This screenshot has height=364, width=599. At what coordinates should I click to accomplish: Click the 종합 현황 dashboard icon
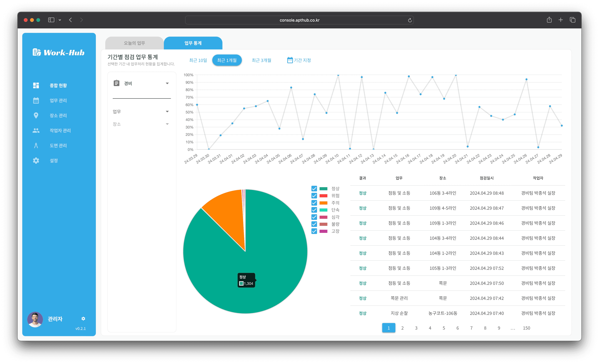point(36,85)
